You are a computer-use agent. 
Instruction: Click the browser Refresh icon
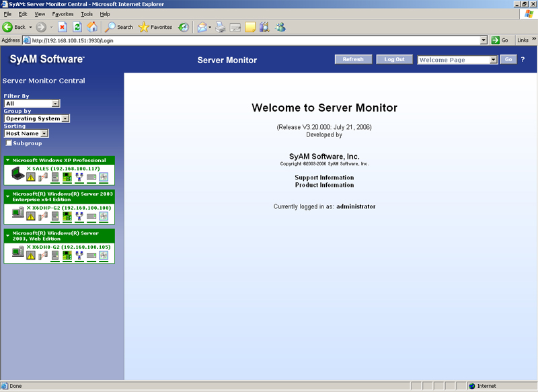77,27
